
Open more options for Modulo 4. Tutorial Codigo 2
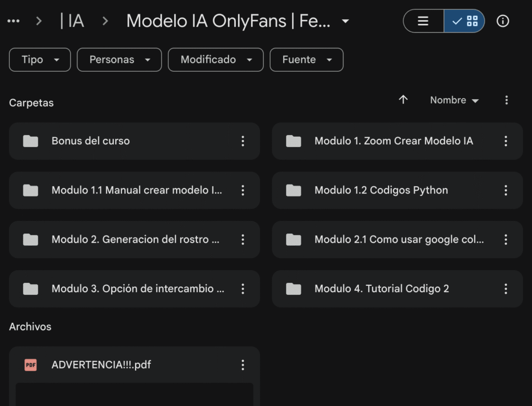click(x=506, y=289)
